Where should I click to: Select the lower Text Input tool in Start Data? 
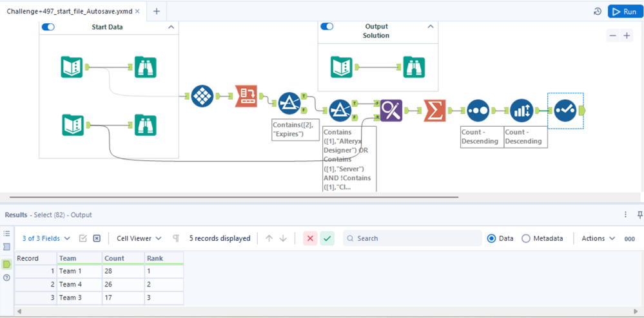coord(73,125)
